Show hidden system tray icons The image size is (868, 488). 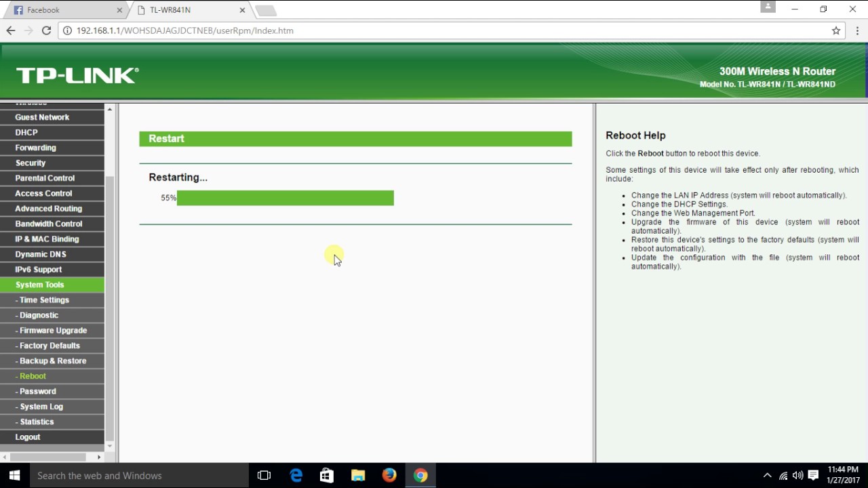pyautogui.click(x=767, y=476)
